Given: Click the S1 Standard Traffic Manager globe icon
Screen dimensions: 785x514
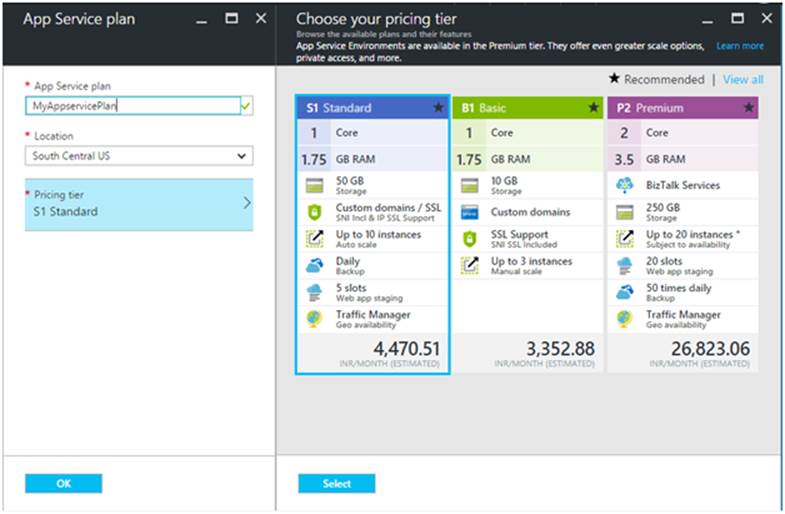Looking at the screenshot, I should click(314, 319).
